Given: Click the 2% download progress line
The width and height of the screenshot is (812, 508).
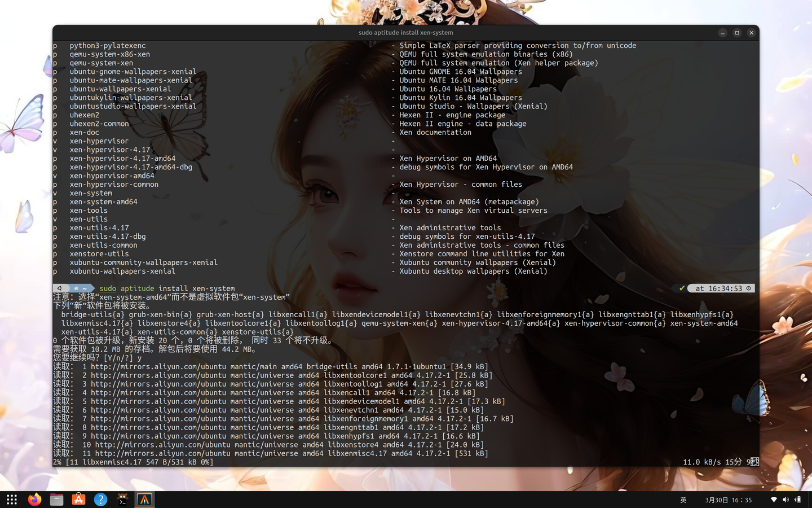Looking at the screenshot, I should [x=133, y=462].
